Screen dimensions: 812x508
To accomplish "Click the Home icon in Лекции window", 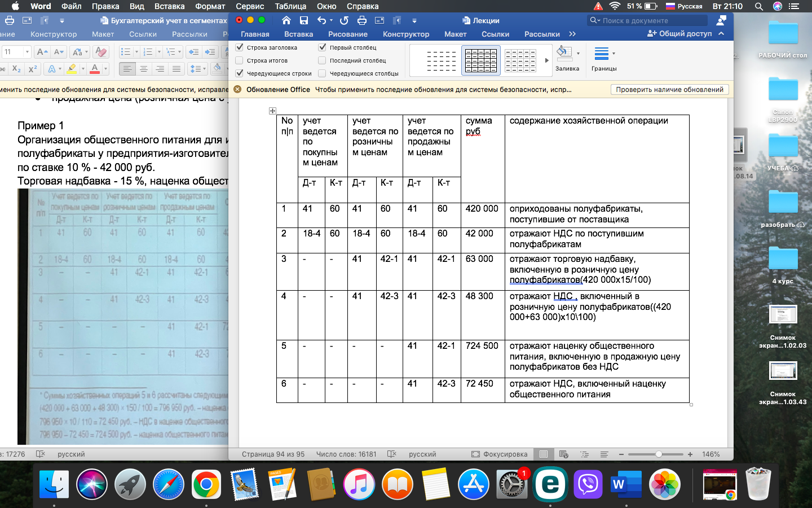I will click(x=286, y=20).
